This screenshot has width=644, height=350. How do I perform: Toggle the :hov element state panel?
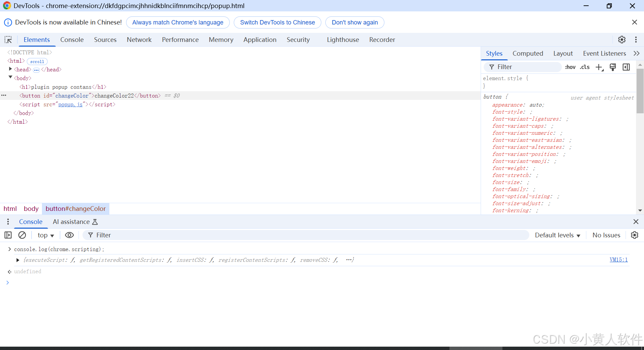[570, 67]
